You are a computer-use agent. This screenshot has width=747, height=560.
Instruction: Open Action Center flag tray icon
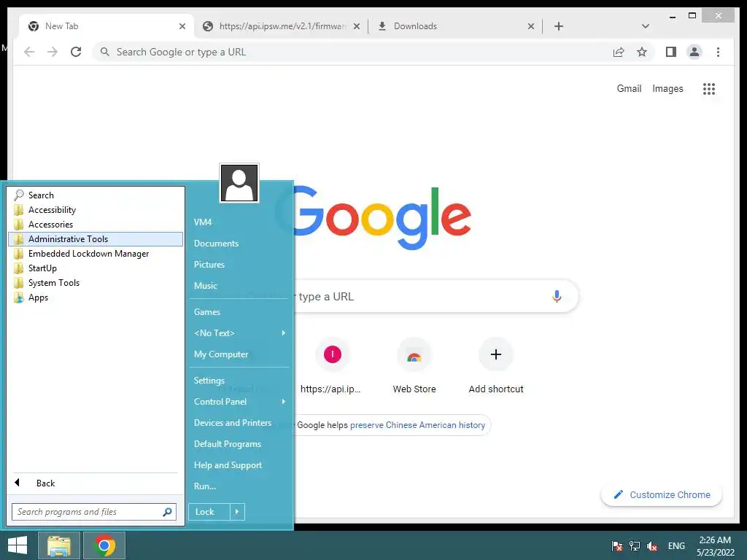click(617, 546)
